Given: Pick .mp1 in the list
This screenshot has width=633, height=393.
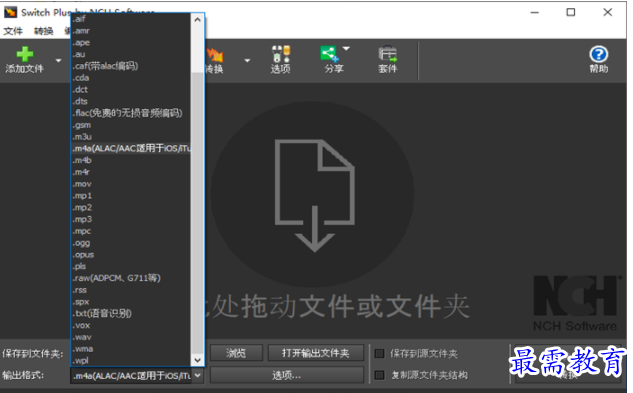Looking at the screenshot, I should (x=131, y=195).
